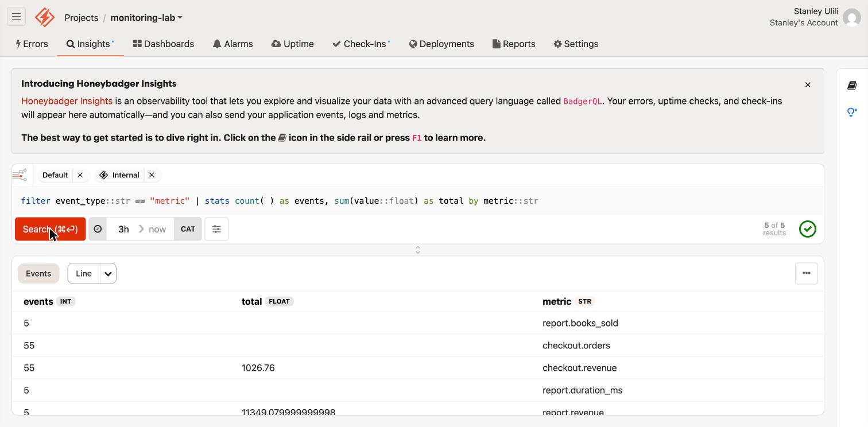Follow the Honeybadger Insights link in banner
868x427 pixels.
(67, 101)
